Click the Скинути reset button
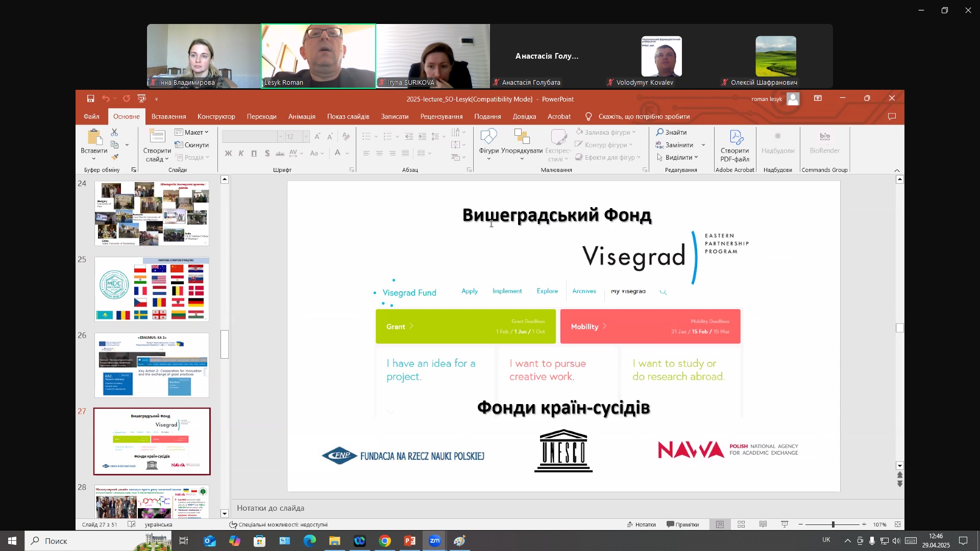This screenshot has height=551, width=980. (x=191, y=145)
